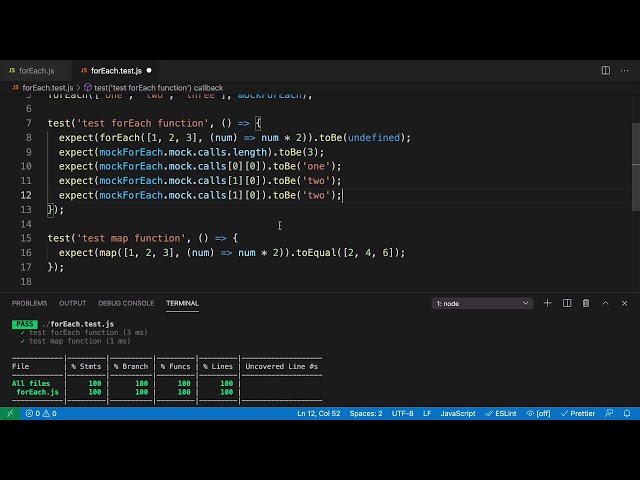Open the DEBUG CONSOLE panel tab
This screenshot has height=480, width=640.
click(x=126, y=303)
